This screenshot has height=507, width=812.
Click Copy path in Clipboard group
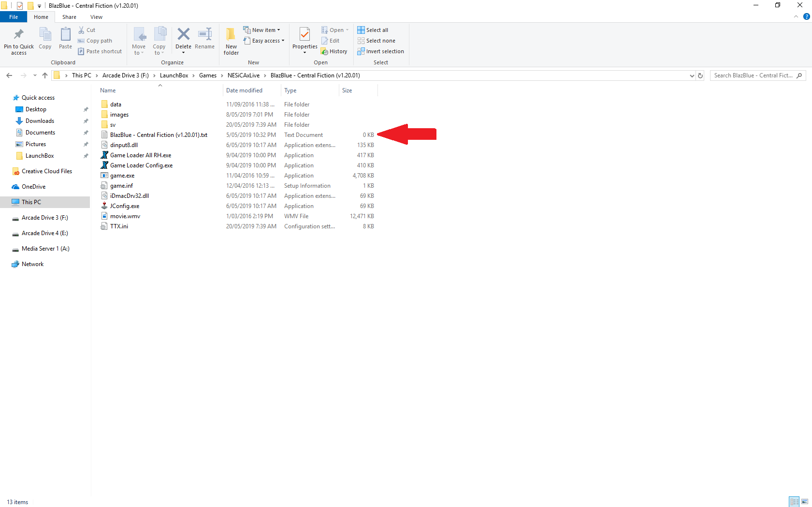coord(95,41)
